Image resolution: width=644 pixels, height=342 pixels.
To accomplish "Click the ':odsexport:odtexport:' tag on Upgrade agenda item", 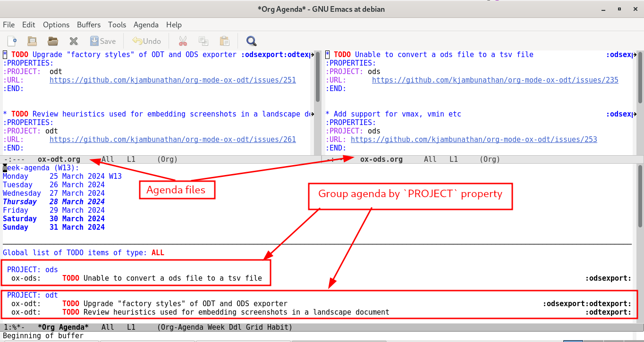I will (587, 304).
